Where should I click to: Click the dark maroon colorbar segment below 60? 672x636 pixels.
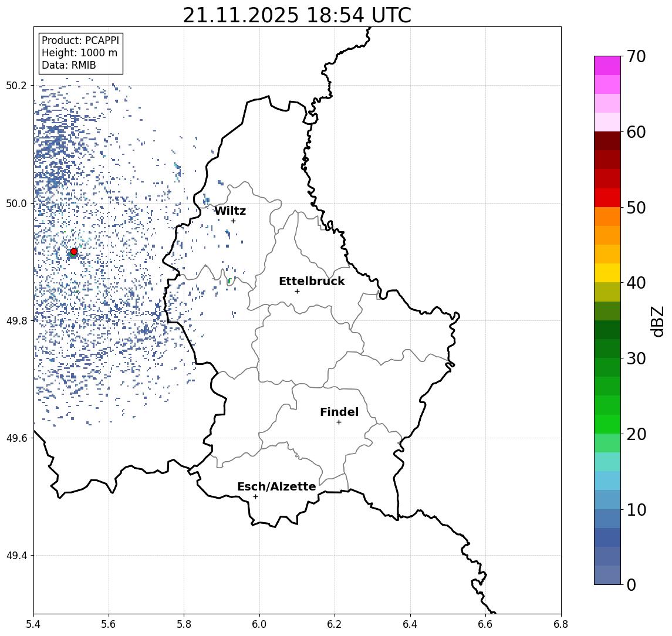(607, 141)
